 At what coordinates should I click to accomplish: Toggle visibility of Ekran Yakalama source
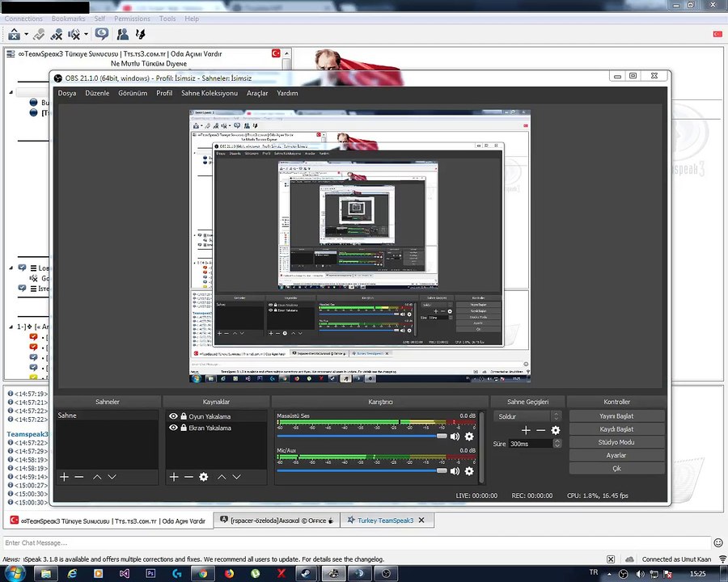coord(173,428)
